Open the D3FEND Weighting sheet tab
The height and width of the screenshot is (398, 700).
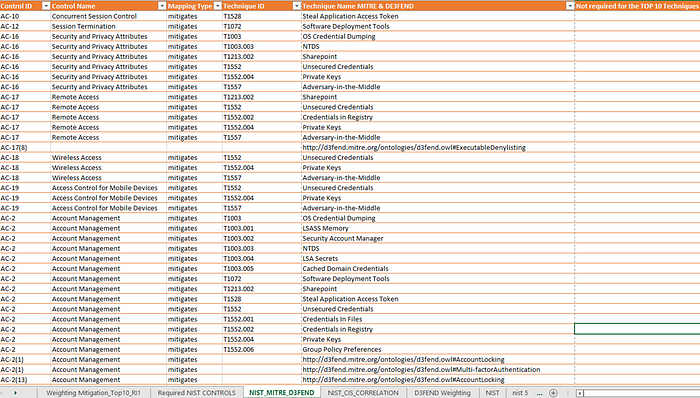point(442,393)
